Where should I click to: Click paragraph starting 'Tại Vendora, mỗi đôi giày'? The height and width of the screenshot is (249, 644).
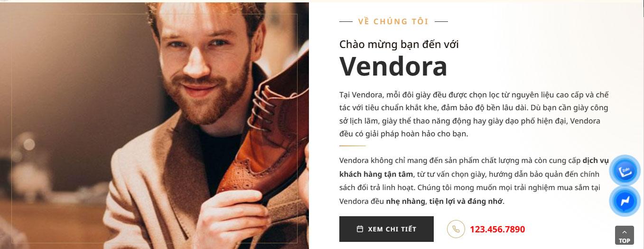pos(474,114)
